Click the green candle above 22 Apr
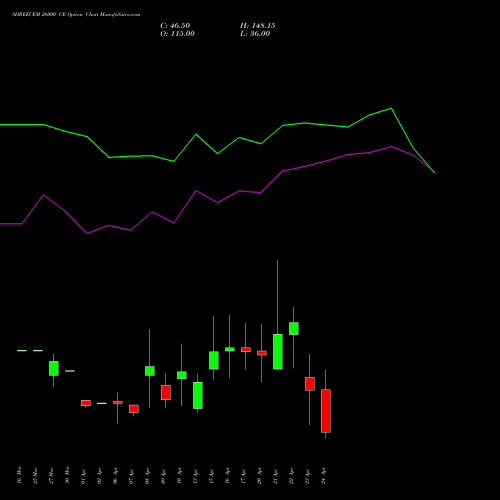 pyautogui.click(x=294, y=328)
